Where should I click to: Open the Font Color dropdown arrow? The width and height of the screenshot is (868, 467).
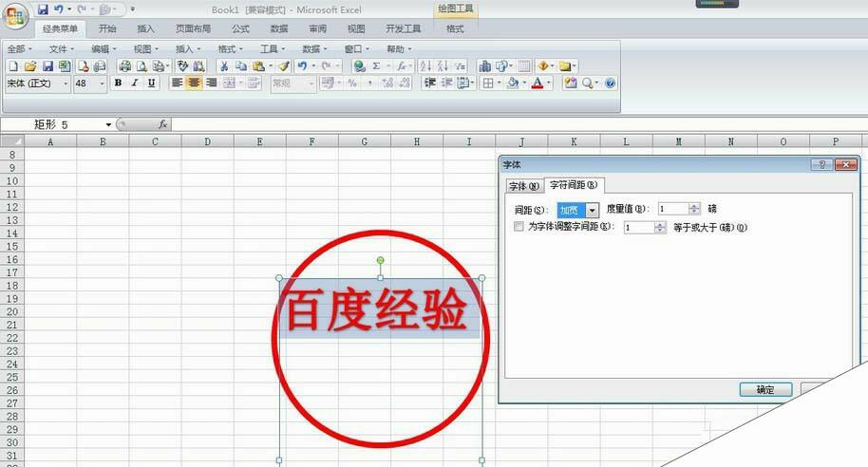[x=549, y=83]
